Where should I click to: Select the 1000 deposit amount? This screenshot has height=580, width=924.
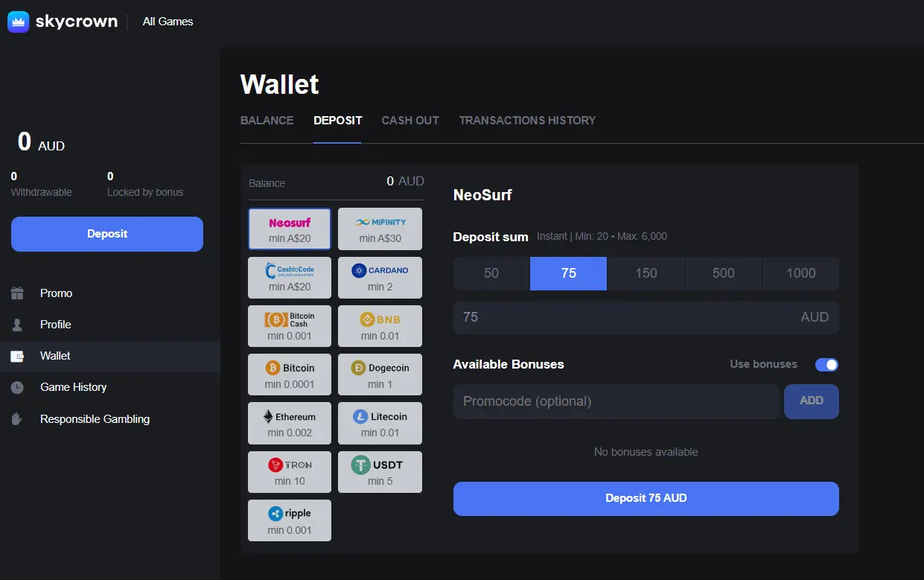[800, 273]
